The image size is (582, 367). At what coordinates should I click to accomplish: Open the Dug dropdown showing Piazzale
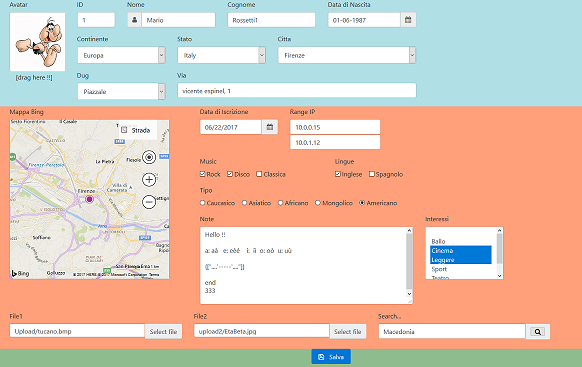(x=121, y=91)
